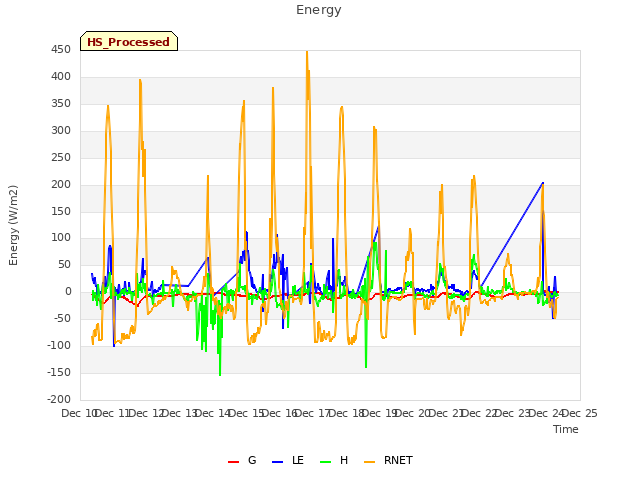Click the 200 y-axis tick label
This screenshot has width=640, height=480.
(x=61, y=184)
